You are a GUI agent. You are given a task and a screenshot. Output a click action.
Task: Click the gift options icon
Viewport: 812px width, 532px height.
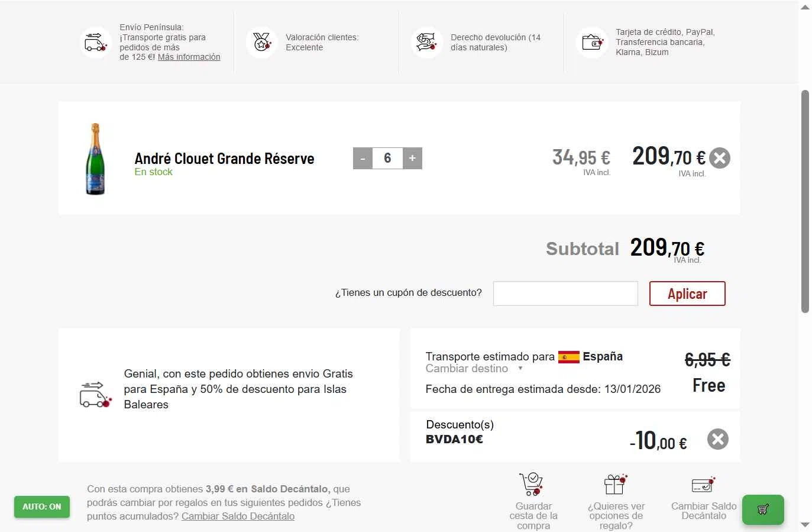coord(616,484)
